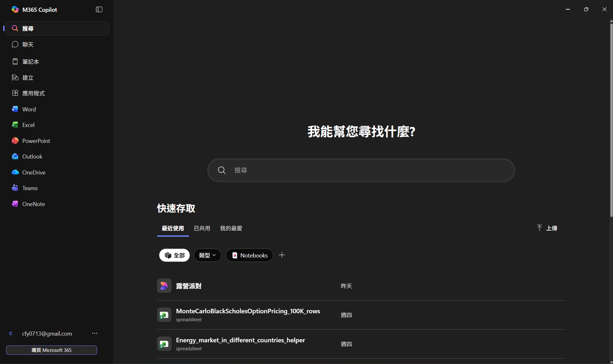Click the 上傳 upload button

pos(547,228)
